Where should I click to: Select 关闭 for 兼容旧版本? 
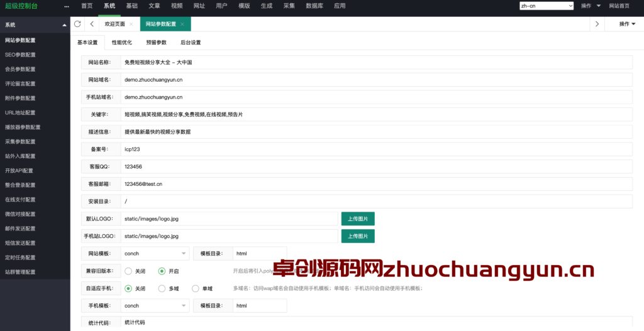pos(135,271)
